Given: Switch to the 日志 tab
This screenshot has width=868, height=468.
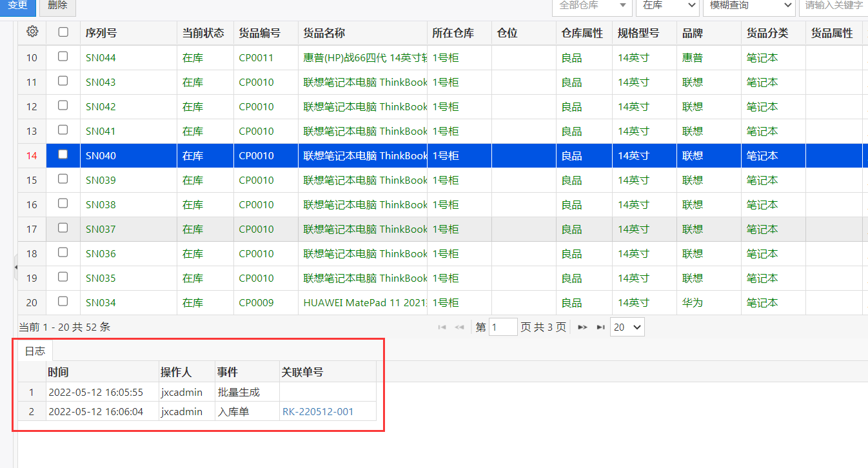Looking at the screenshot, I should (35, 351).
